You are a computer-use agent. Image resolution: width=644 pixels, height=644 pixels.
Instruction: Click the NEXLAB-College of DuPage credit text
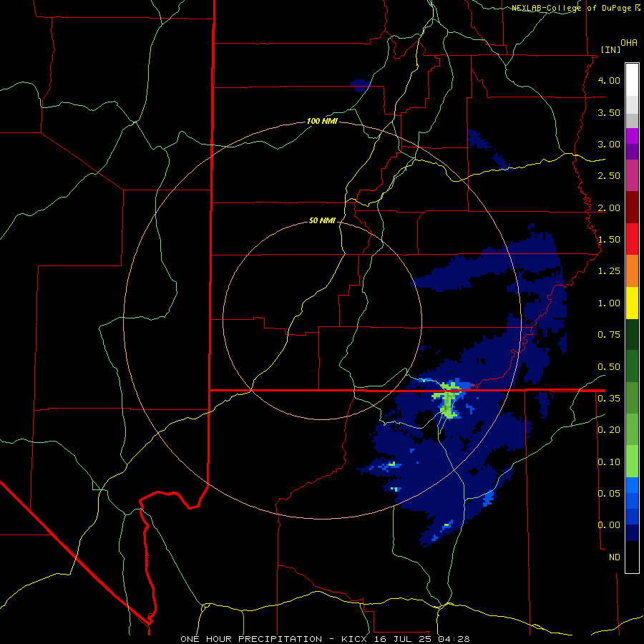pos(572,8)
